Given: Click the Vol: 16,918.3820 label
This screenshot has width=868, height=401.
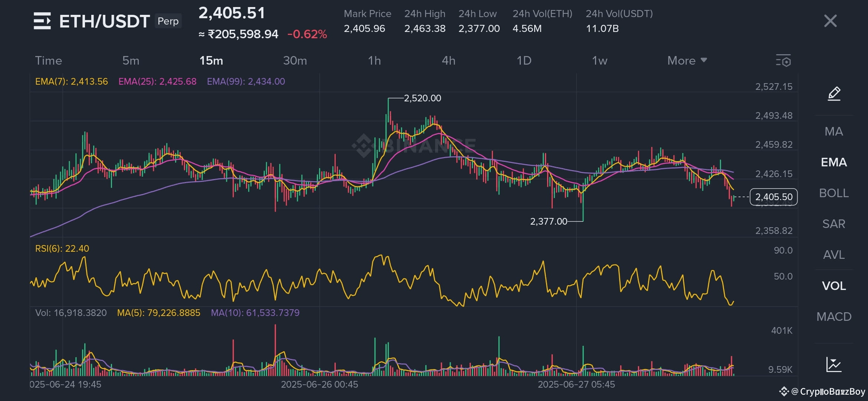Looking at the screenshot, I should [x=71, y=313].
